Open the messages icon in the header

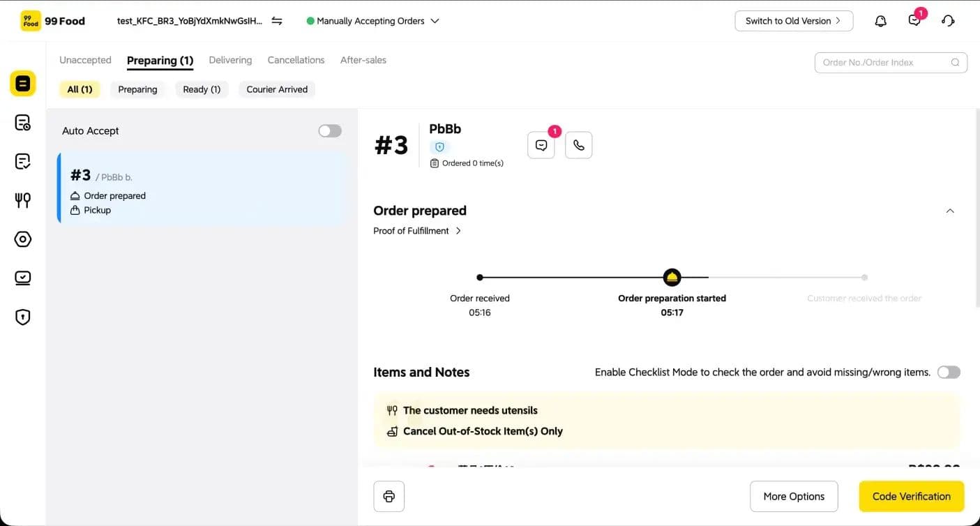tap(914, 21)
